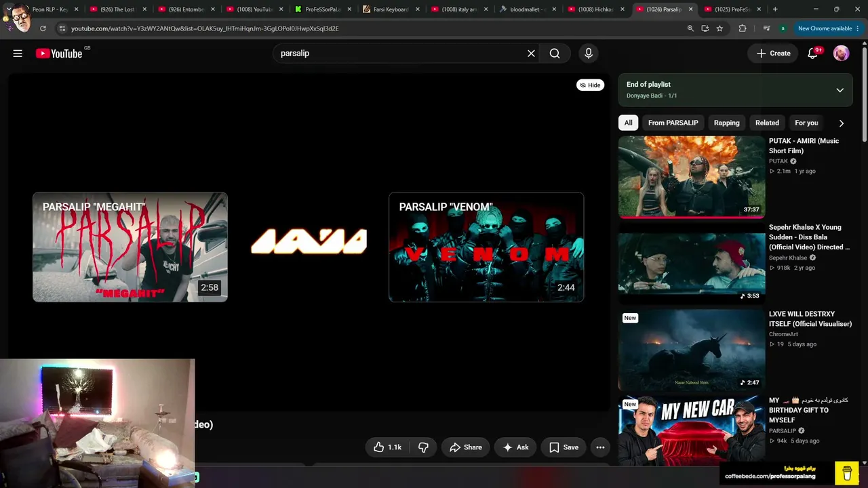Open the YouTube guide hamburger menu

[18, 54]
